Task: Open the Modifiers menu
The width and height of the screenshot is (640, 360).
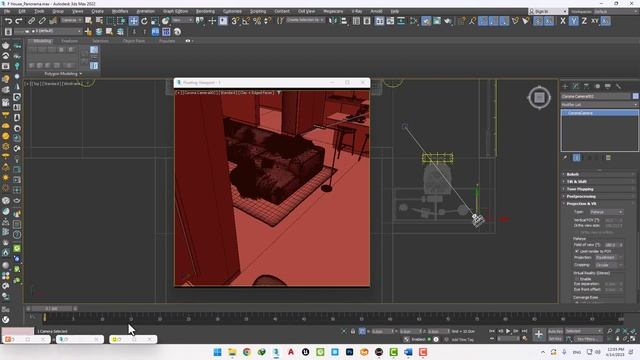Action: click(120, 11)
